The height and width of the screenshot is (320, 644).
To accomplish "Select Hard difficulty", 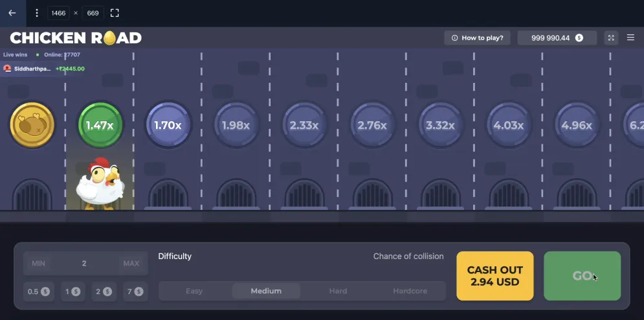I will click(x=338, y=291).
